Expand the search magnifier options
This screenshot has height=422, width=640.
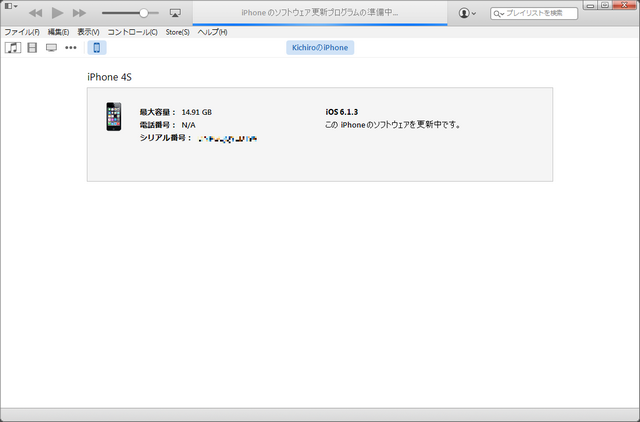pos(498,14)
